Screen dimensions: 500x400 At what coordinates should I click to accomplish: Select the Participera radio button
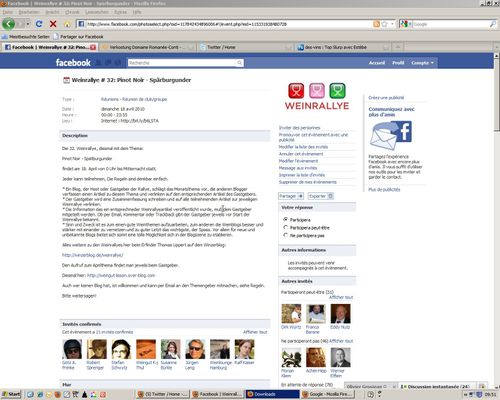point(285,219)
